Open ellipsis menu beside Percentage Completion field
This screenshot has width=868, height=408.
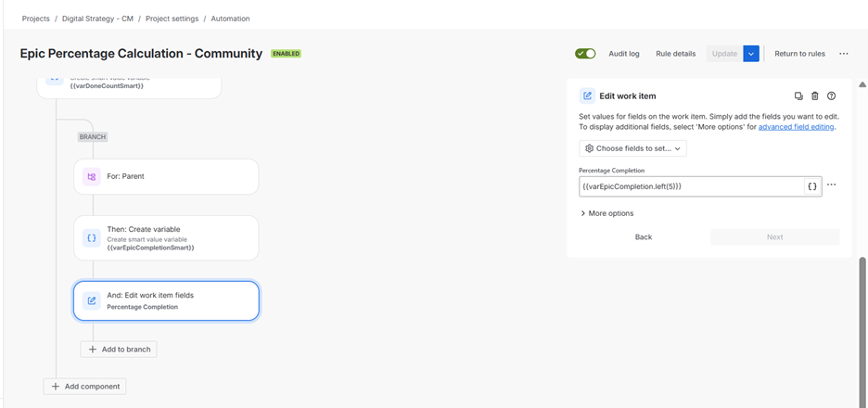coord(831,185)
